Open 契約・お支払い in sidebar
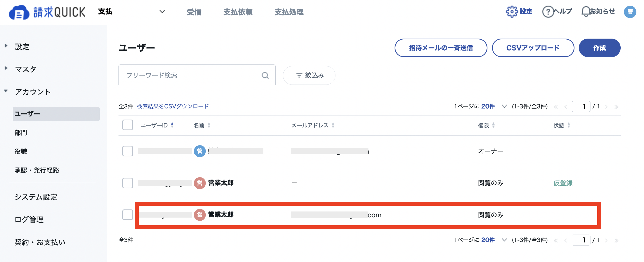The width and height of the screenshot is (644, 262). coord(40,242)
